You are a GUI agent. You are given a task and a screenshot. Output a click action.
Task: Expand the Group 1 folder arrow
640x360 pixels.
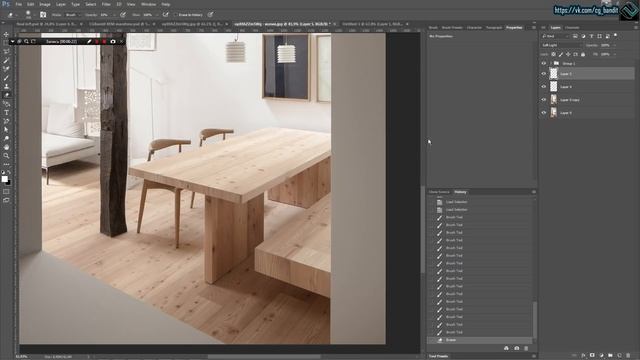click(551, 63)
